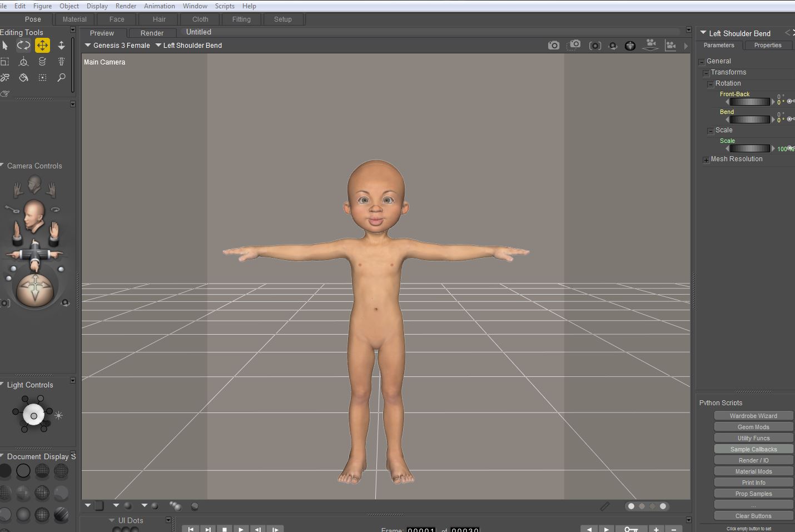This screenshot has width=795, height=532.
Task: Click the Sample Callbacks script button
Action: pyautogui.click(x=753, y=449)
